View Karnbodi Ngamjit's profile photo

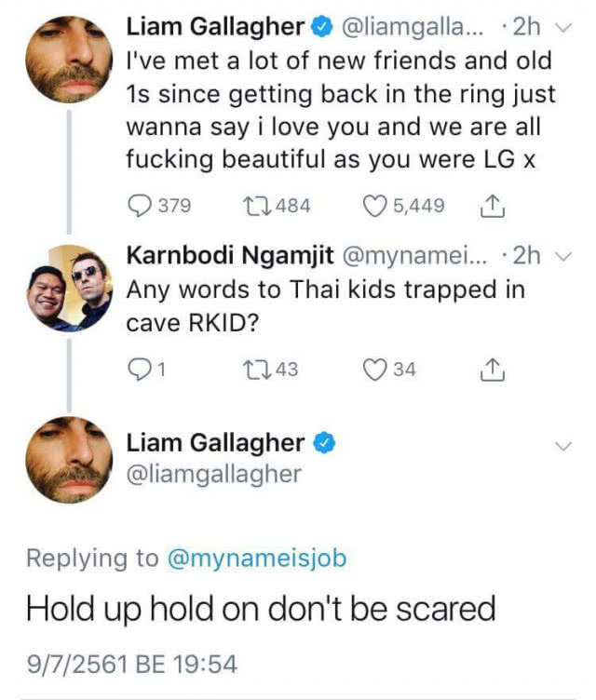pos(69,289)
